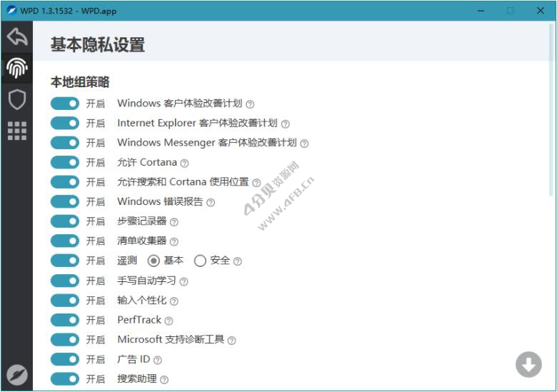
Task: Toggle the 手写自动学习 switch
Action: (65, 281)
